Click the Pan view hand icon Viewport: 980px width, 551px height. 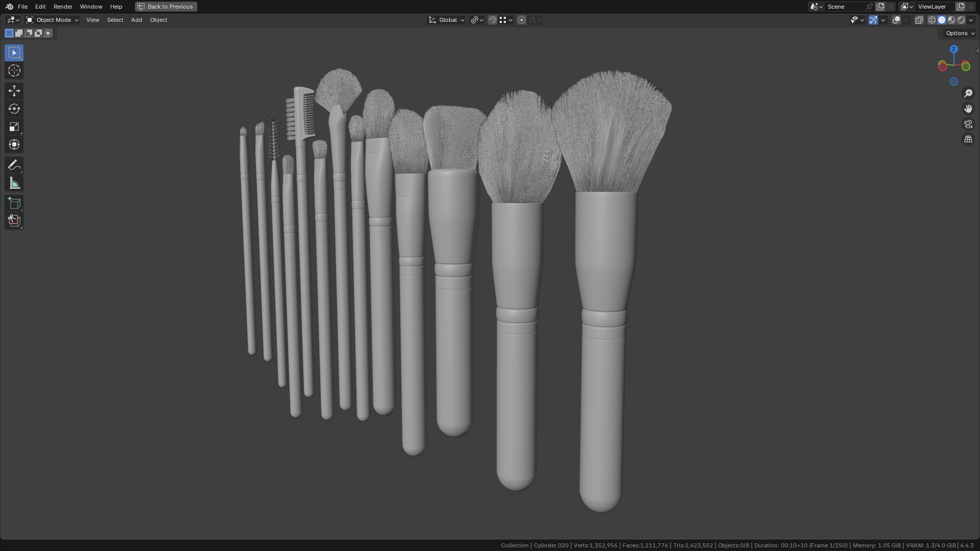point(968,109)
